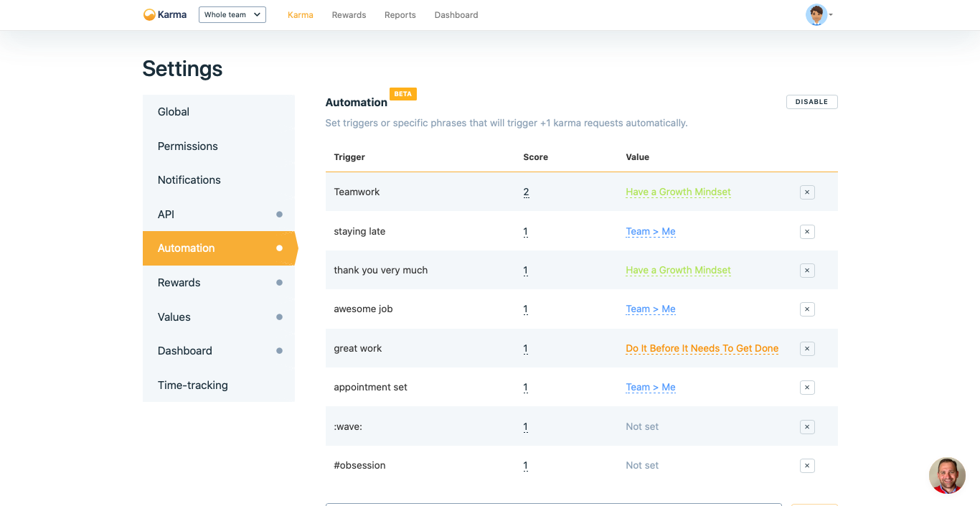Set value for #obsession trigger
This screenshot has height=506, width=980.
[x=642, y=466]
